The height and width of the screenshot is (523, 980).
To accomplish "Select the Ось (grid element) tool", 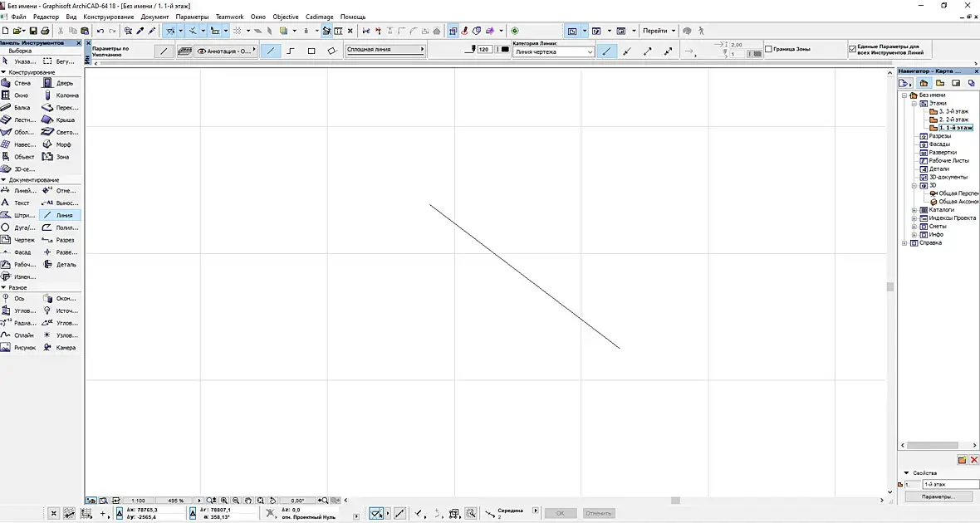I will (x=17, y=298).
